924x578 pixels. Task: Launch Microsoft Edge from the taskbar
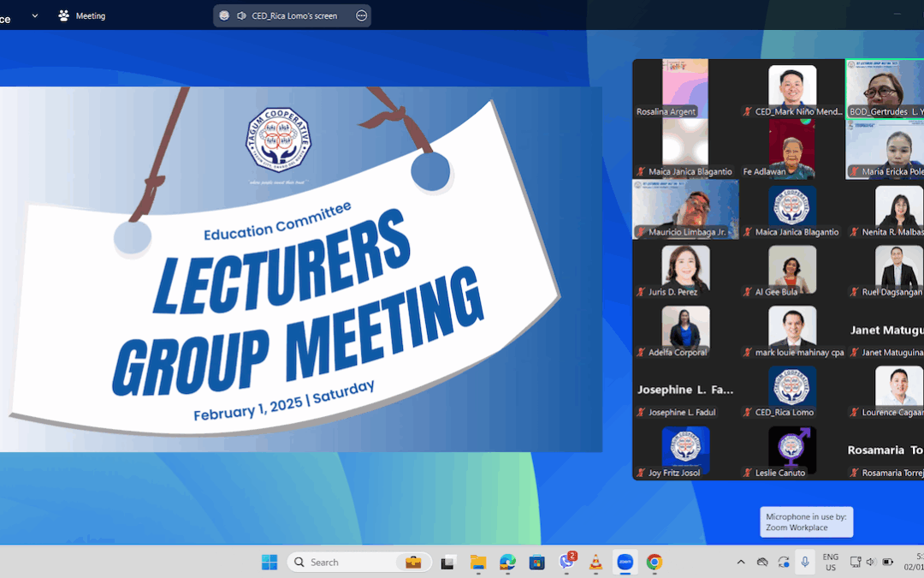[507, 562]
